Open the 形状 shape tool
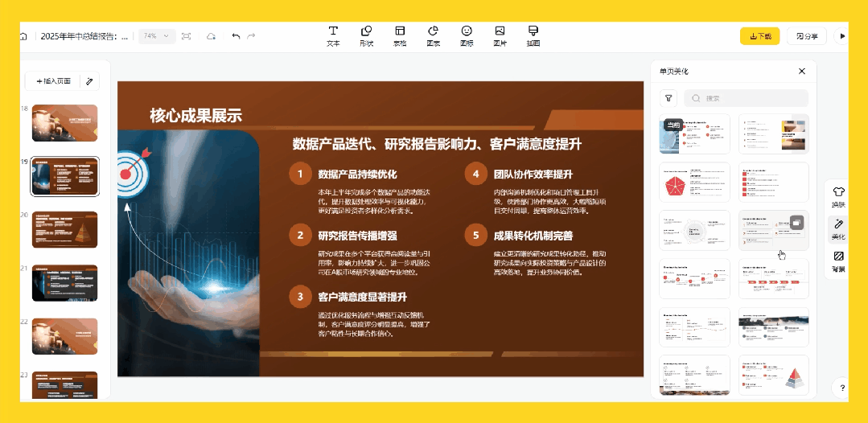Screen dimensions: 868x423 [366, 36]
